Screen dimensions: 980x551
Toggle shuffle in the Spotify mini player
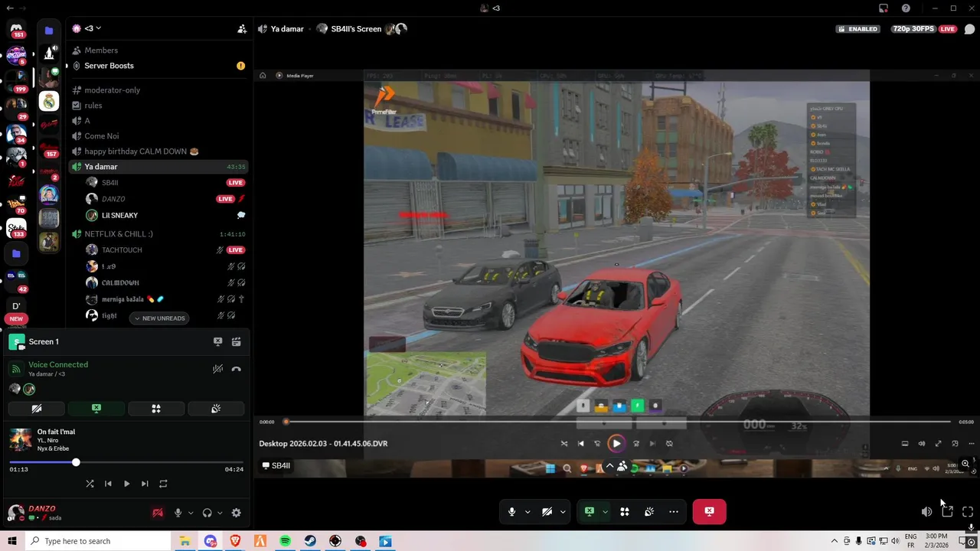[90, 484]
